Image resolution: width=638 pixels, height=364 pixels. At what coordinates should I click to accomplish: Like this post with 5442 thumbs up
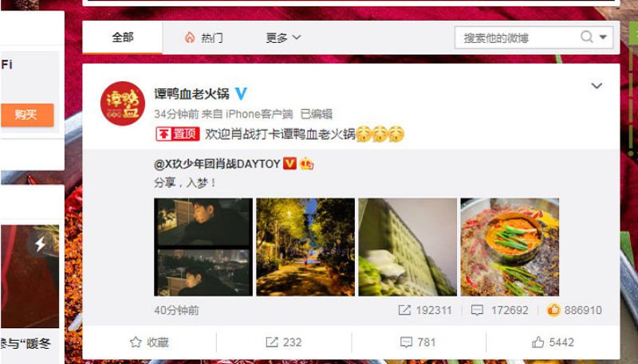(553, 342)
